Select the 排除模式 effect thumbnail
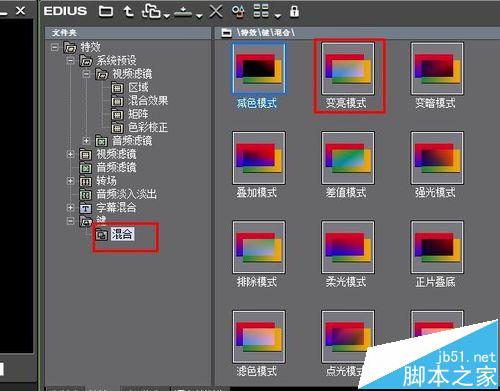500x391 pixels. pyautogui.click(x=259, y=247)
